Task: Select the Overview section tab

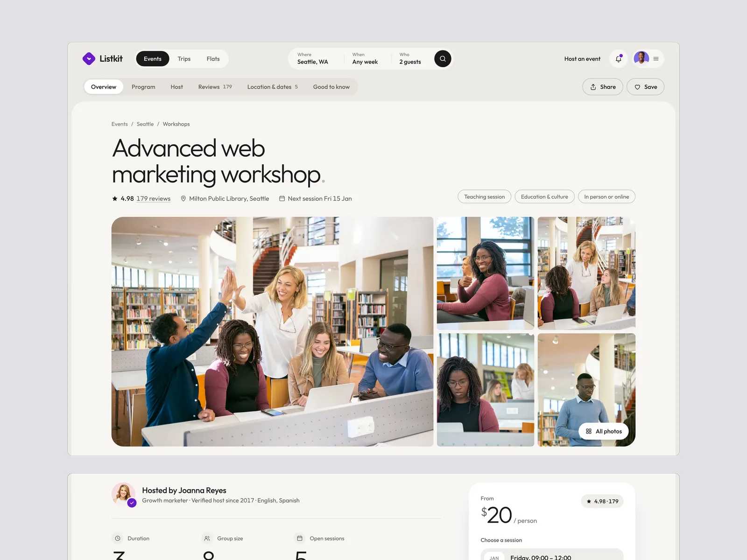Action: click(104, 87)
